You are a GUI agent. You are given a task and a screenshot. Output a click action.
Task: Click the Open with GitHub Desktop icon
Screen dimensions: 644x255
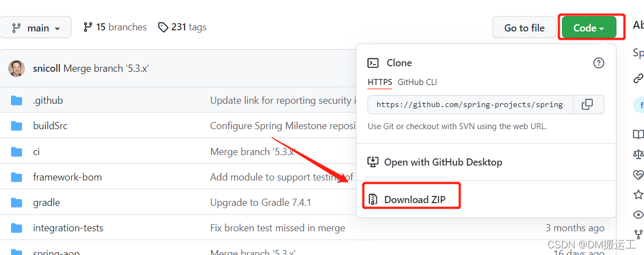click(373, 162)
